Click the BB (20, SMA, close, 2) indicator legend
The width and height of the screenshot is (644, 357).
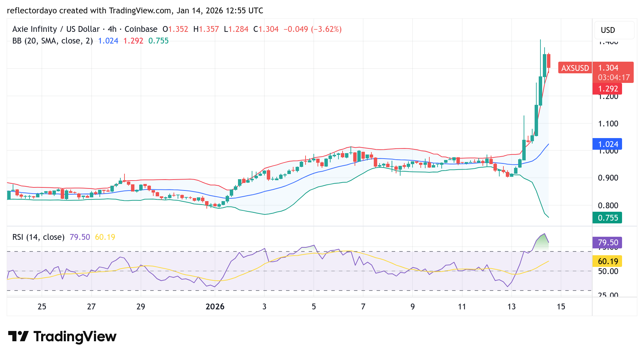tap(52, 41)
